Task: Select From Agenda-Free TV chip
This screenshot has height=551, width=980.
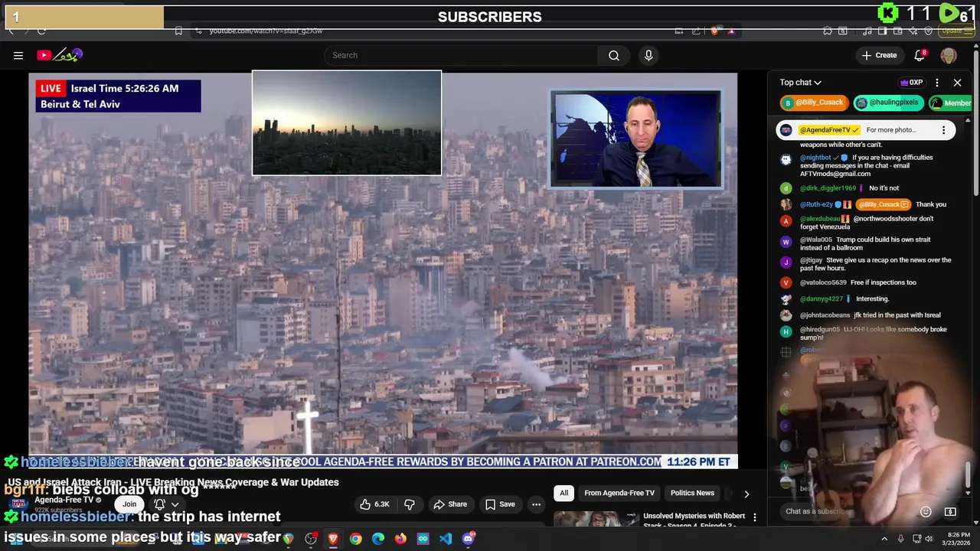Action: pos(619,493)
